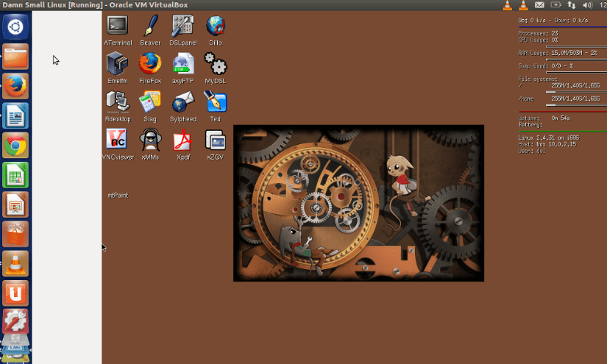This screenshot has height=364, width=607.
Task: Open the mail envelope indicator
Action: [x=539, y=5]
